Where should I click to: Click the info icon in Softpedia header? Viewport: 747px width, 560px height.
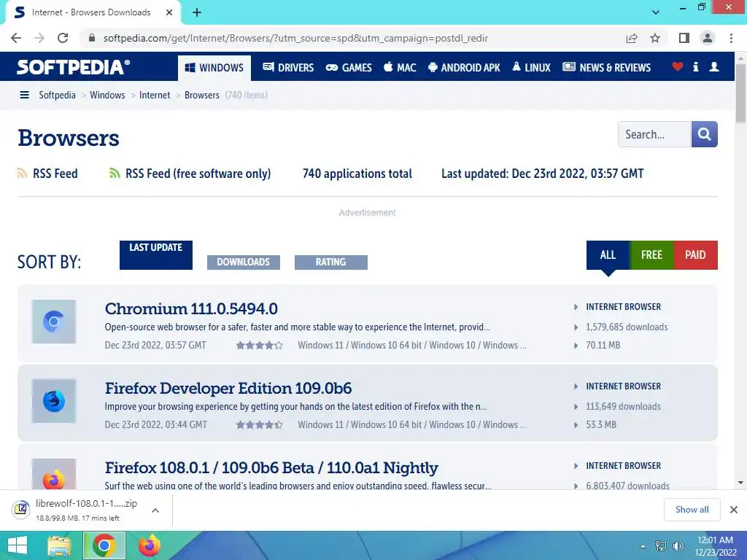pos(695,66)
